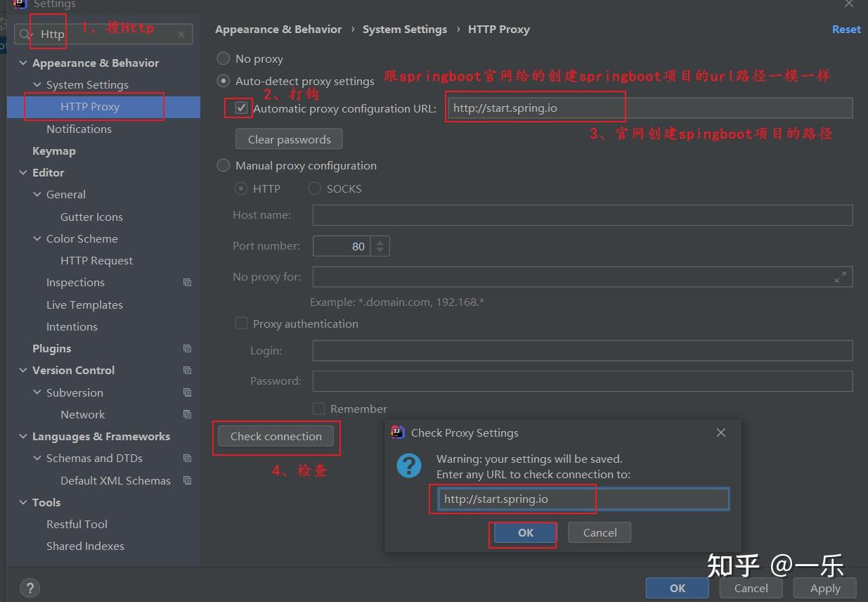Select the No proxy radio button
868x602 pixels.
click(224, 58)
